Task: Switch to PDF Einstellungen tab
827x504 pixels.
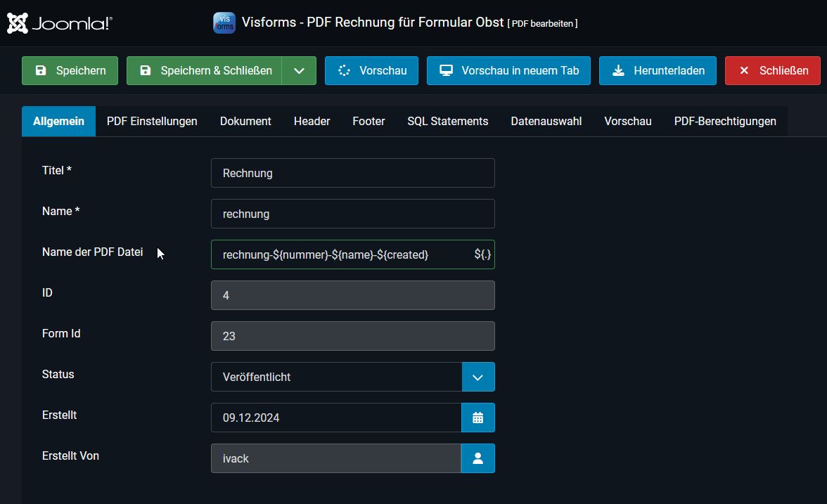Action: [152, 121]
